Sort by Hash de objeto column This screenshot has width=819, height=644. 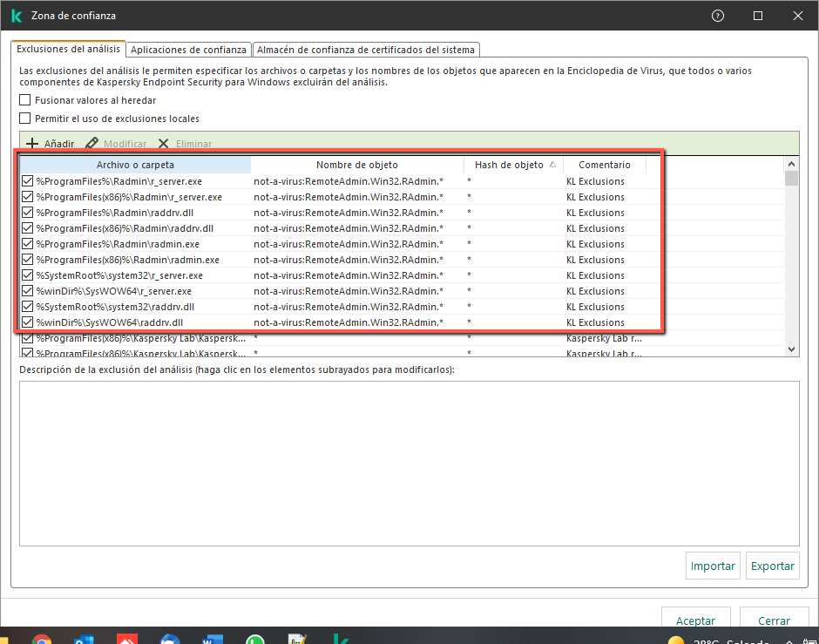point(513,165)
